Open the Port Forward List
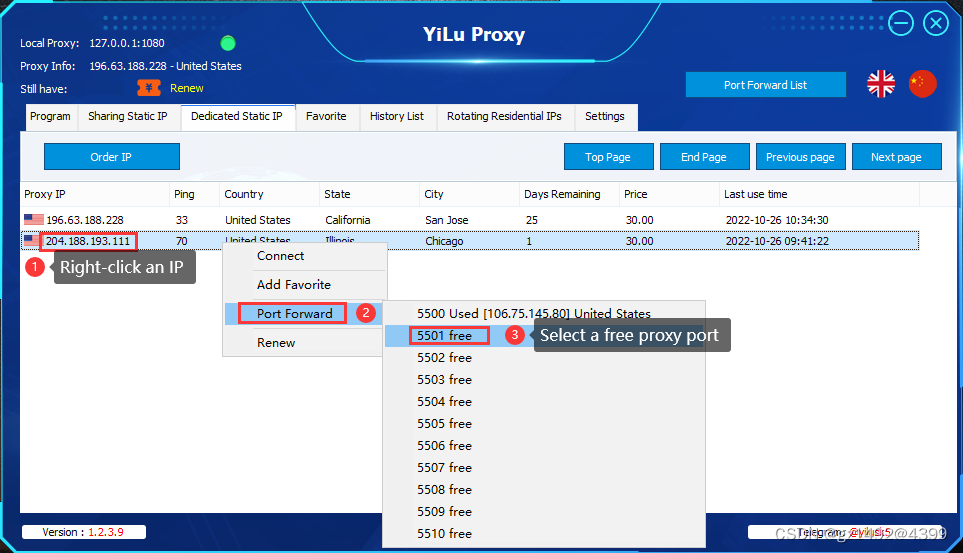The image size is (963, 553). [766, 85]
